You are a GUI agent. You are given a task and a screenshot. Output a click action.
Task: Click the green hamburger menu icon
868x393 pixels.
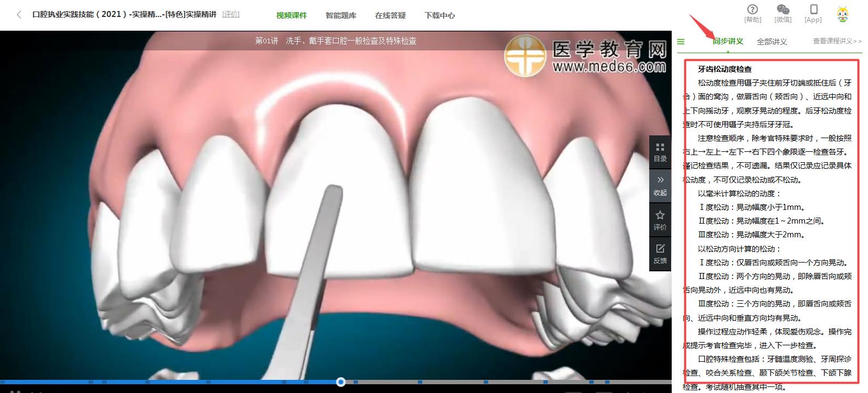click(681, 42)
